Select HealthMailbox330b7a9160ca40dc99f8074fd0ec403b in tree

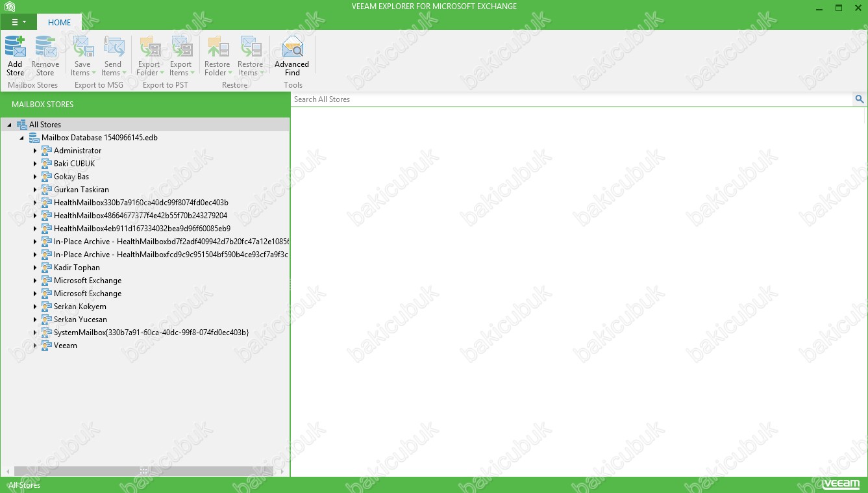point(141,203)
